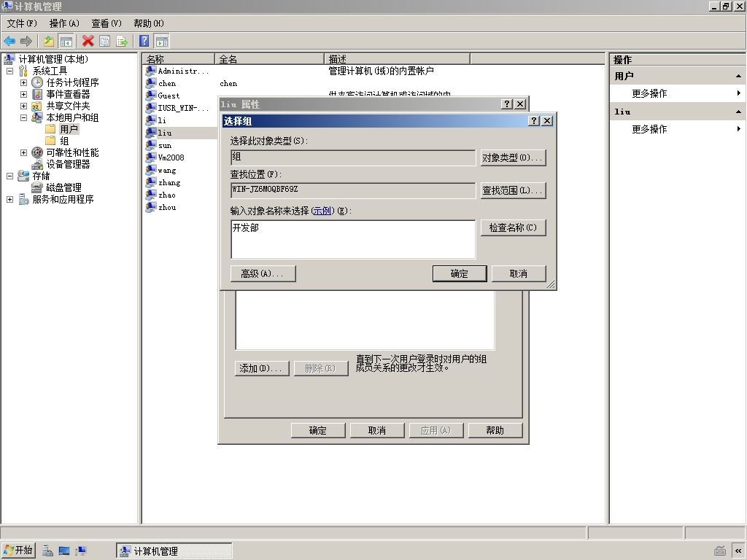Expand the 任务计划程序 tree node
The width and height of the screenshot is (747, 560).
tap(23, 82)
